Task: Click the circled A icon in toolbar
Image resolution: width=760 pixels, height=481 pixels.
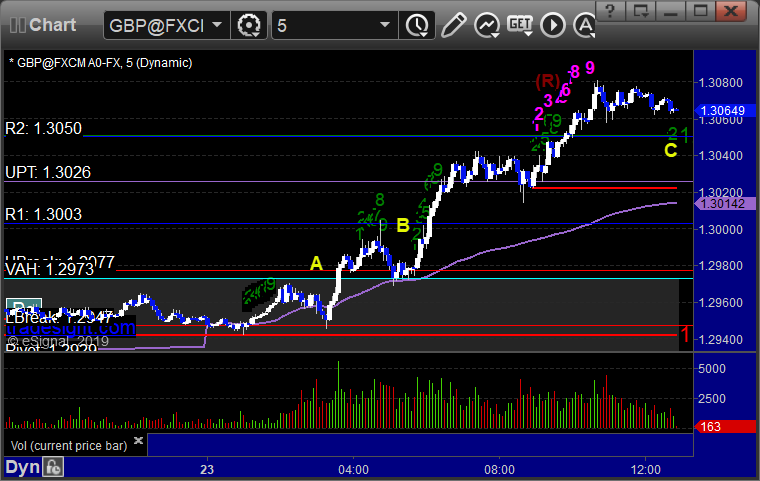Action: click(585, 25)
